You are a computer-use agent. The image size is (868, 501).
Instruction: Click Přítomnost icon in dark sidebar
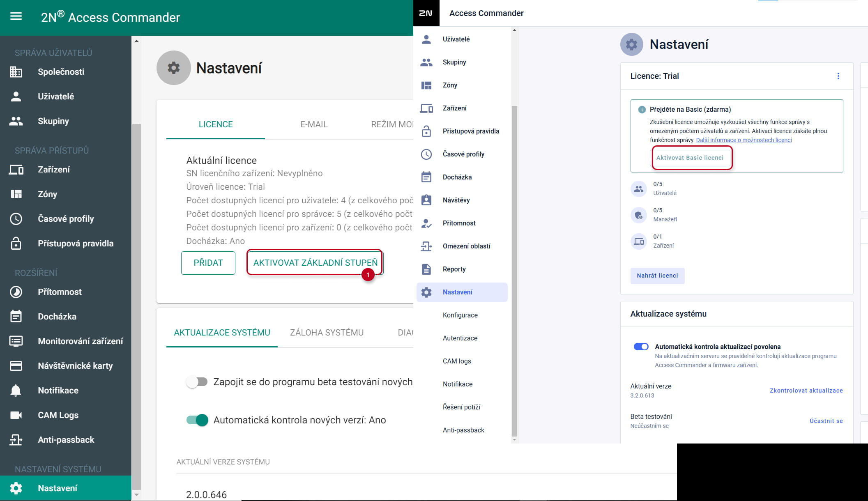pyautogui.click(x=16, y=292)
